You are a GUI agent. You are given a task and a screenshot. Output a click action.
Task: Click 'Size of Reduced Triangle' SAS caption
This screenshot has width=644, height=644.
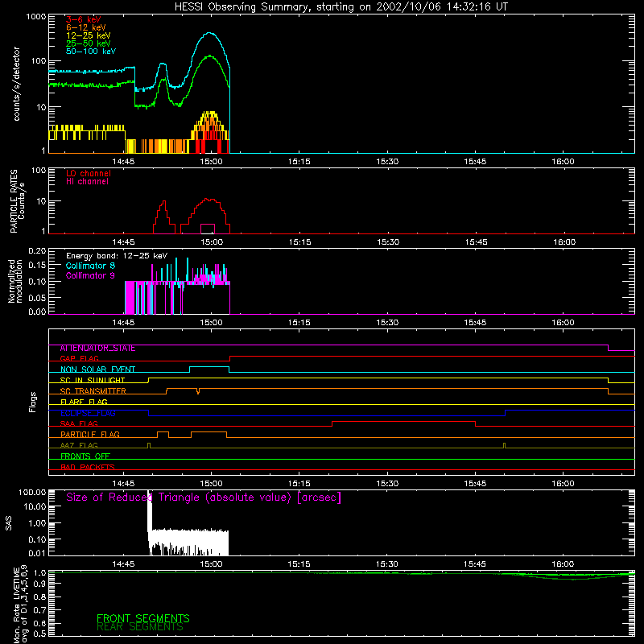coord(204,497)
